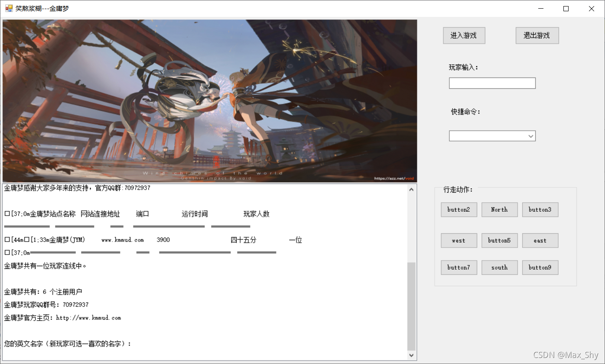605x364 pixels.
Task: Click the button5 center button
Action: point(499,241)
